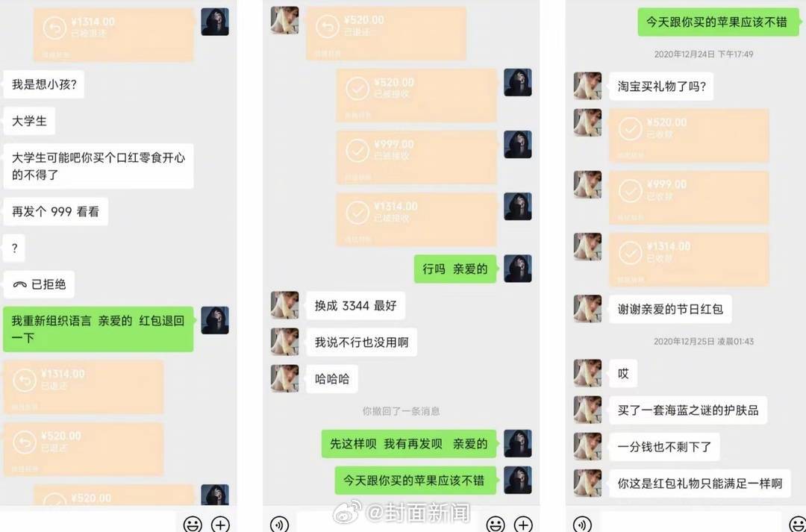Open the emoji picker in the middle chat
Viewport: 806px width, 532px height.
(x=496, y=525)
